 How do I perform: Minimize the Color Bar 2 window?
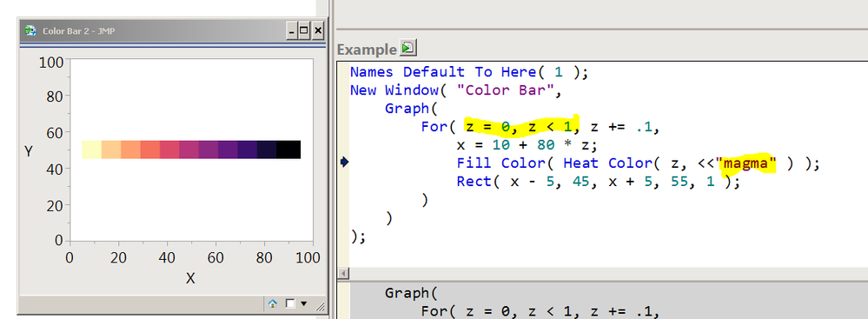tap(292, 31)
